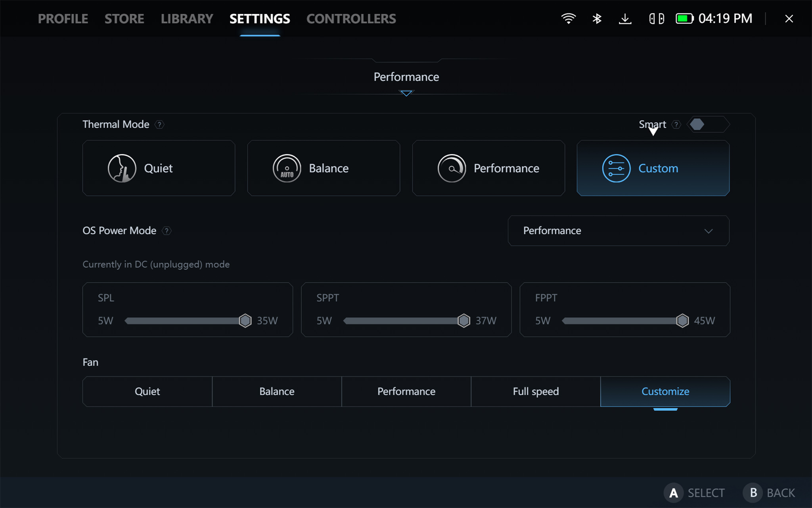Screen dimensions: 812x508
Task: Choose the Performance thermal mode card
Action: click(488, 168)
